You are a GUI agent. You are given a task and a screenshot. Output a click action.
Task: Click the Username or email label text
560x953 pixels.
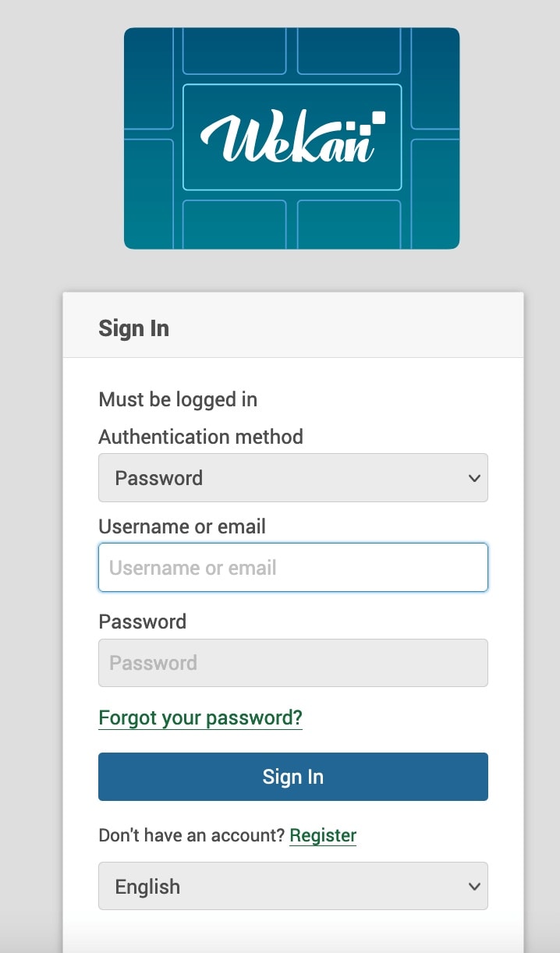[182, 526]
